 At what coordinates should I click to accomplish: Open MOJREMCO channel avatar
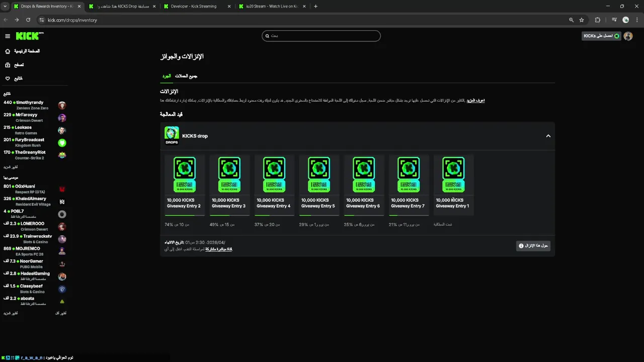tap(62, 251)
